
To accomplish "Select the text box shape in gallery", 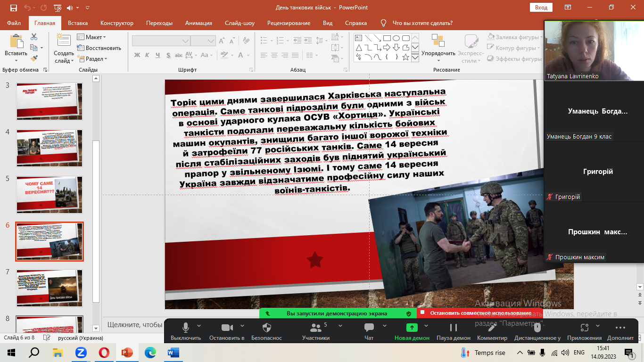I will tap(358, 38).
